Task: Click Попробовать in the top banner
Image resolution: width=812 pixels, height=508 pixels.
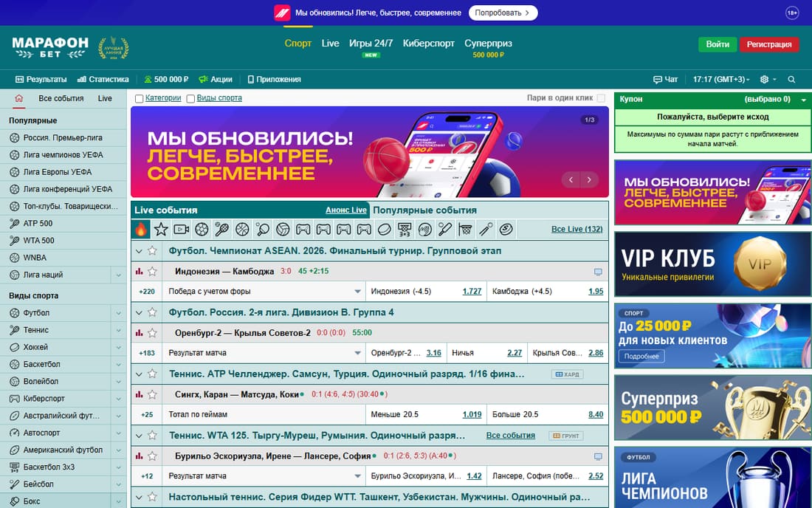Action: pos(502,13)
